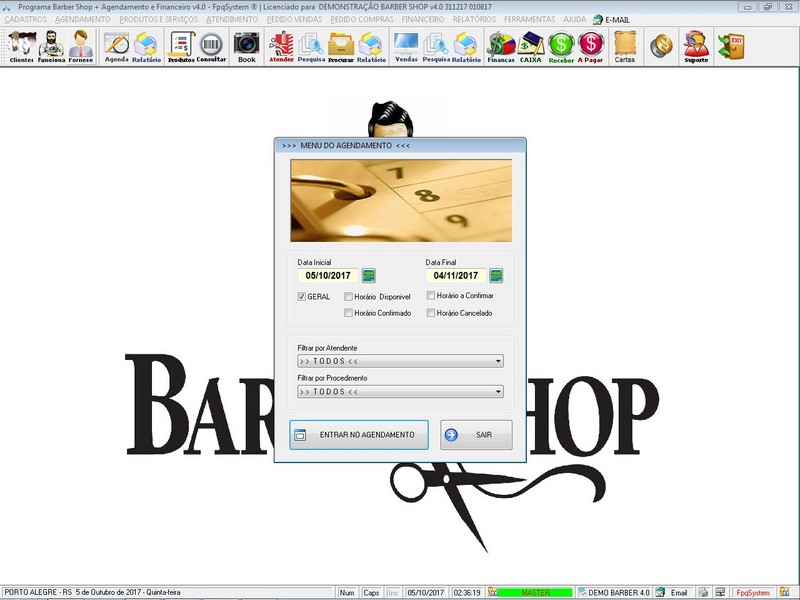Image resolution: width=800 pixels, height=600 pixels.
Task: Open the Clientes toolbar icon
Action: [x=22, y=46]
